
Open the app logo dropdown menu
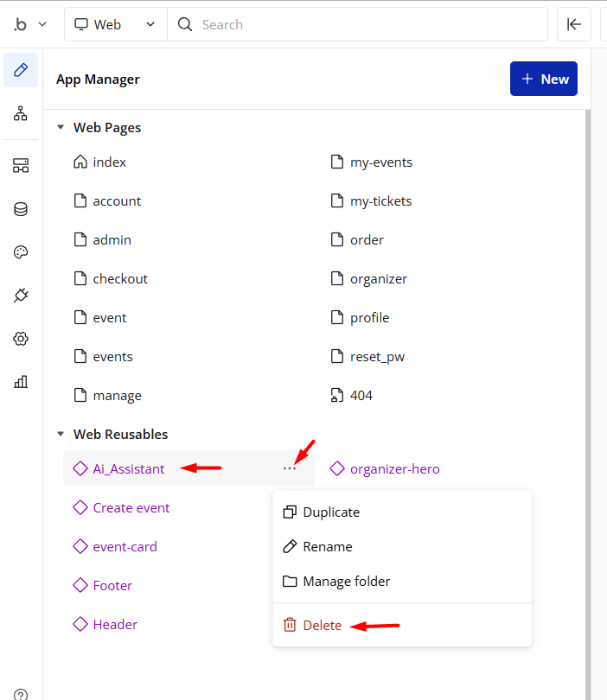(x=29, y=24)
